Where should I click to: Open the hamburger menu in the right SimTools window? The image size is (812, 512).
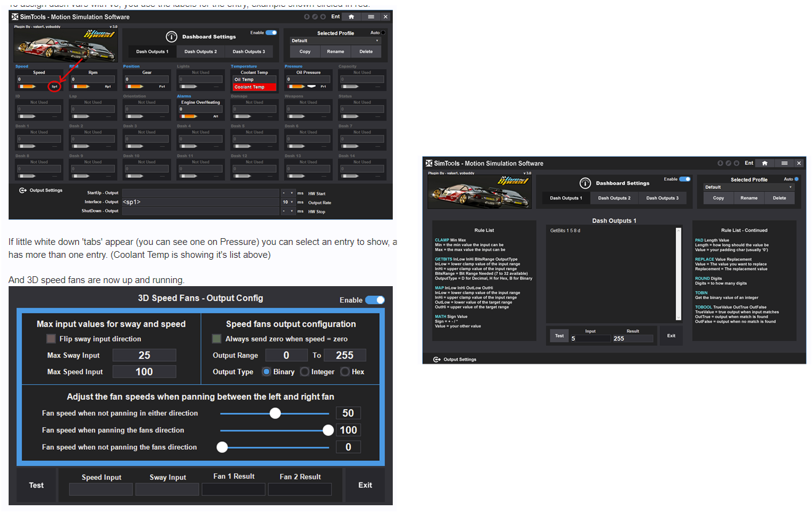tap(784, 163)
